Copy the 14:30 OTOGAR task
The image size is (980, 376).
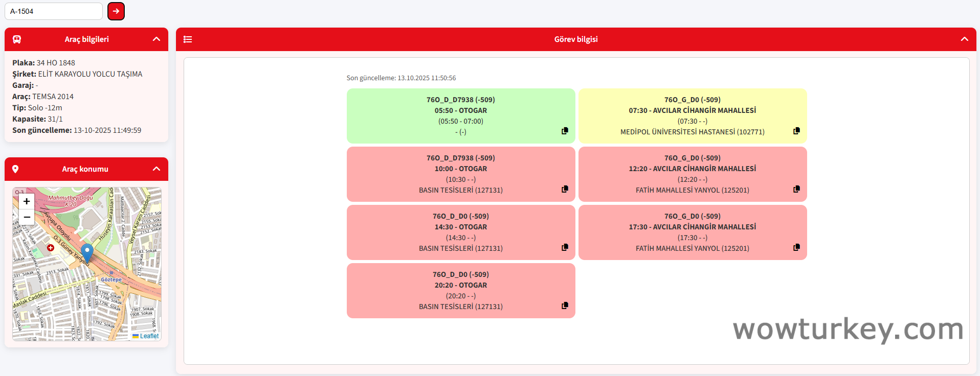click(565, 247)
